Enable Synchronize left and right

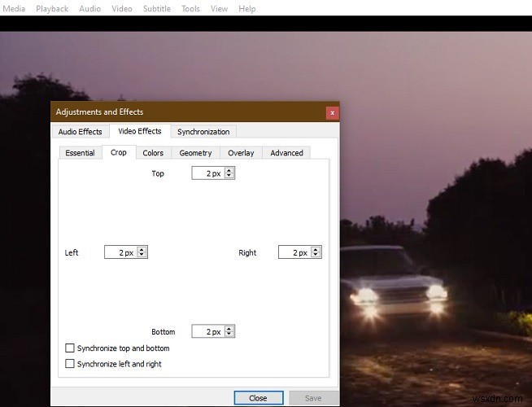pyautogui.click(x=70, y=364)
